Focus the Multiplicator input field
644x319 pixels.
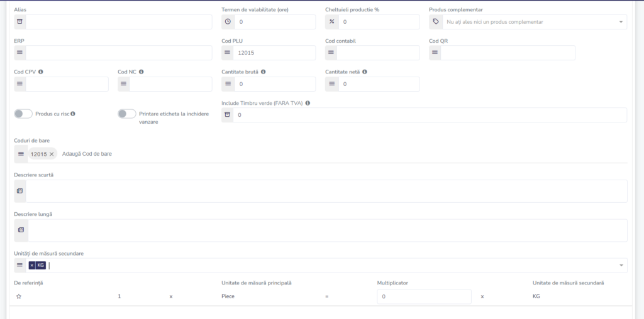(423, 296)
